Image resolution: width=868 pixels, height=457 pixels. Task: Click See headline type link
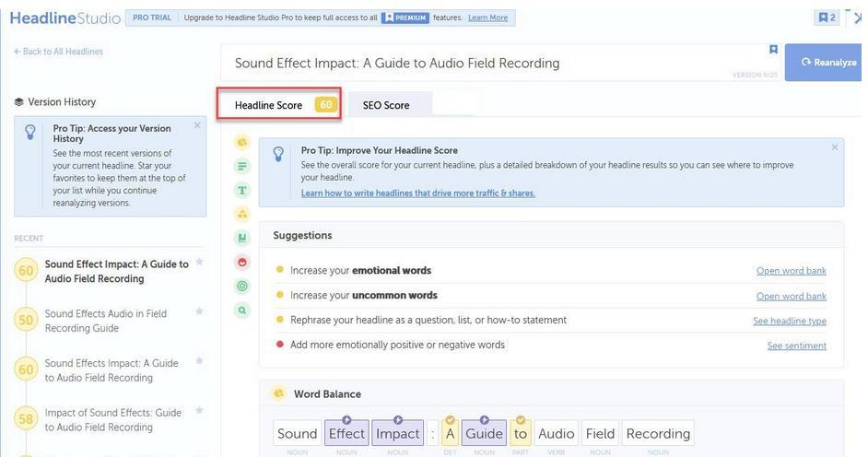790,321
